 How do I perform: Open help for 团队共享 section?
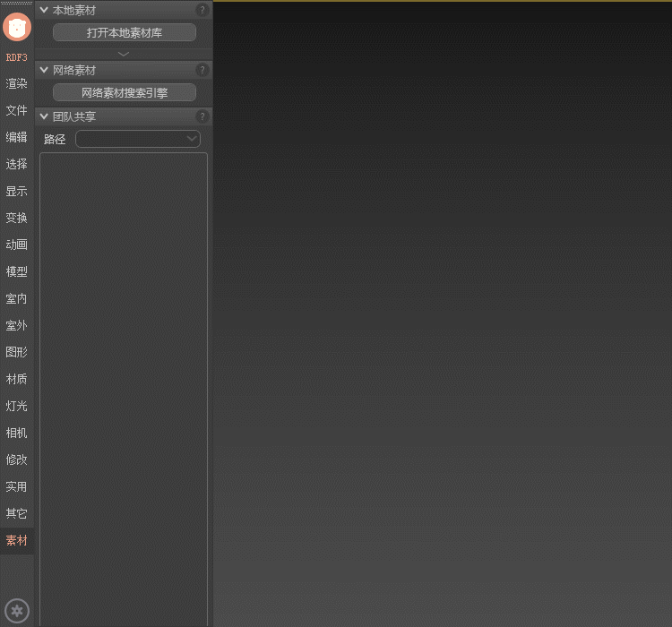pyautogui.click(x=202, y=116)
